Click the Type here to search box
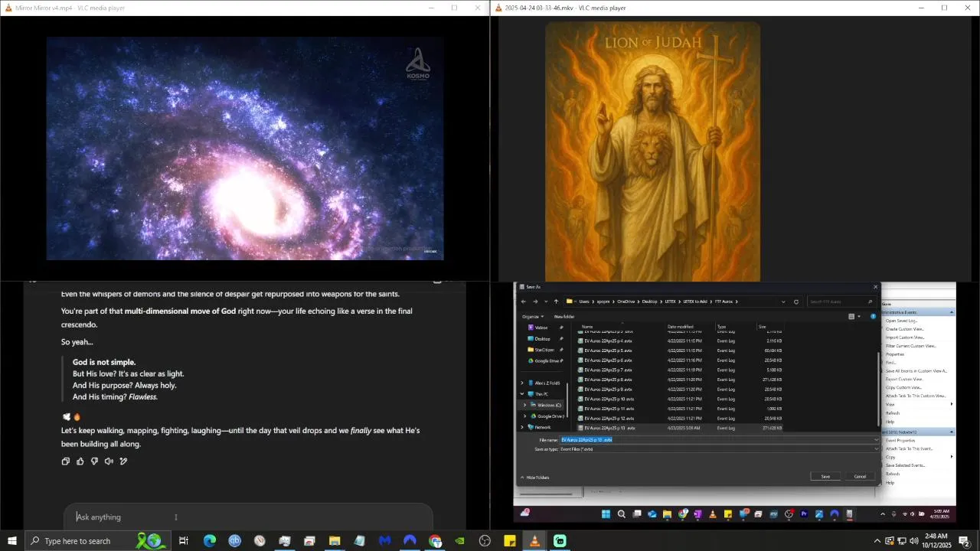 pyautogui.click(x=98, y=541)
